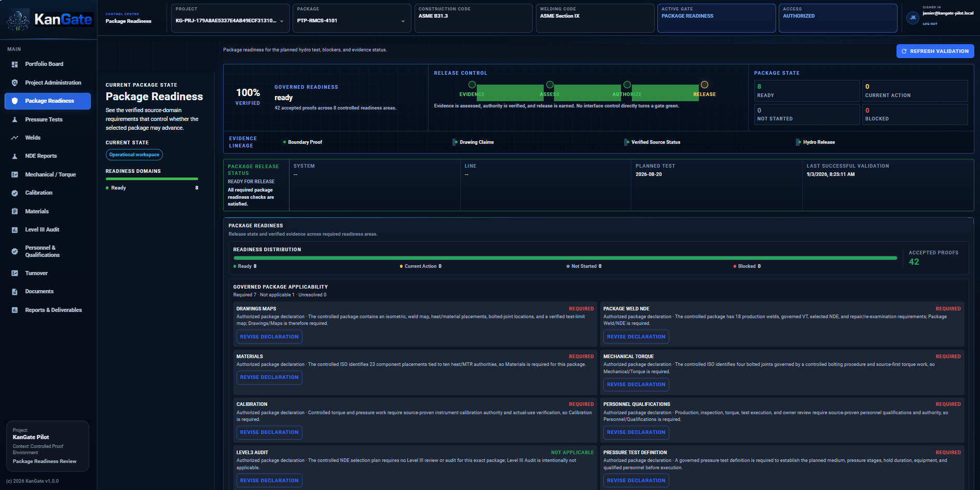Click Boundary Proof lineage item
980x490 pixels.
pos(303,142)
